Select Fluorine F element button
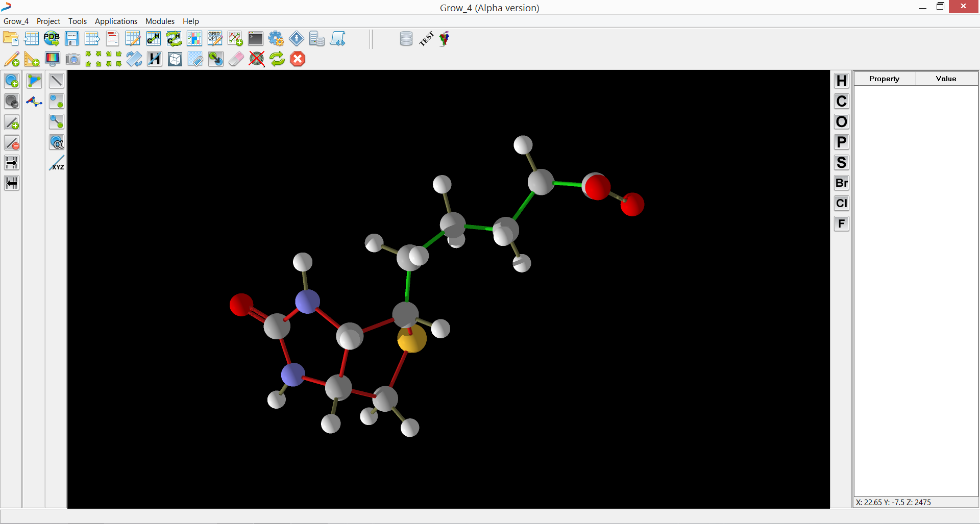 [842, 223]
